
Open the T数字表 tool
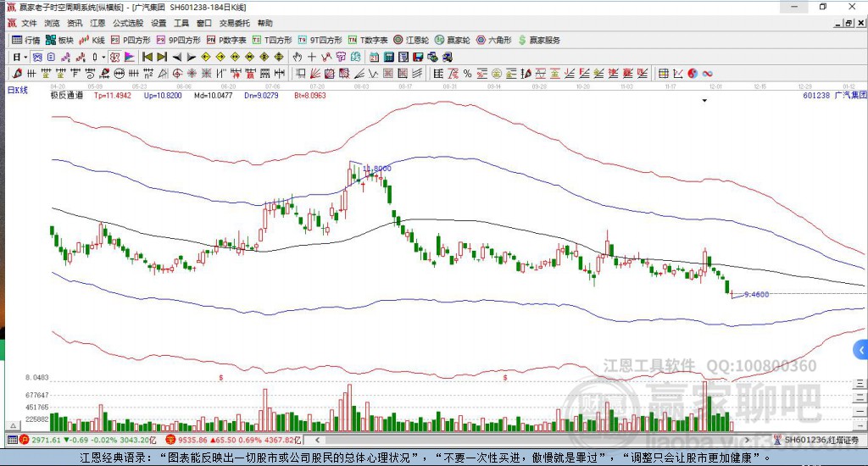368,40
